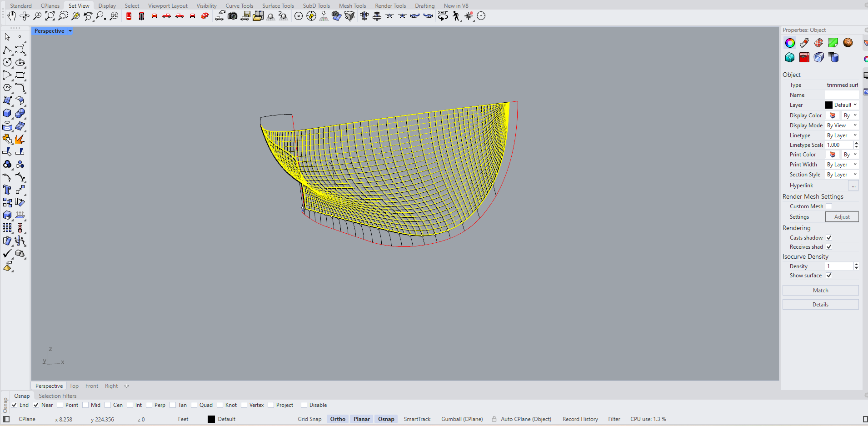Select the Pan hand tool

point(11,16)
